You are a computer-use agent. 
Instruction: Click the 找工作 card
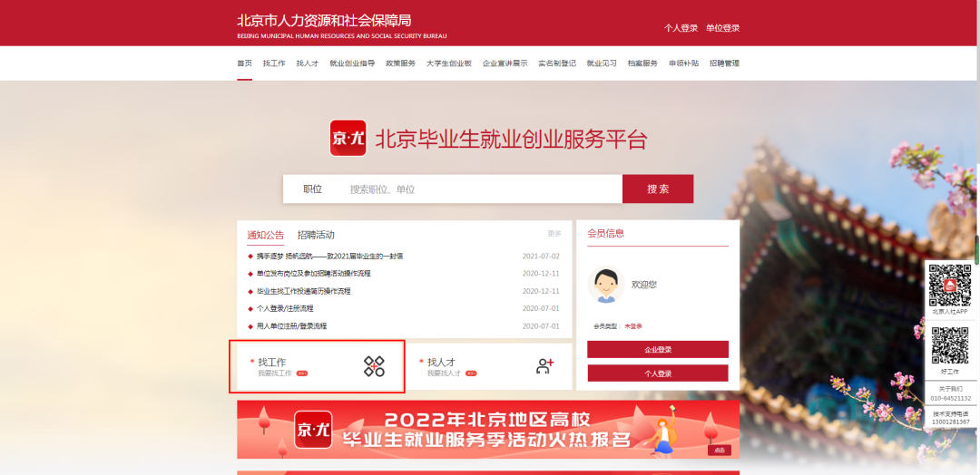pyautogui.click(x=318, y=367)
